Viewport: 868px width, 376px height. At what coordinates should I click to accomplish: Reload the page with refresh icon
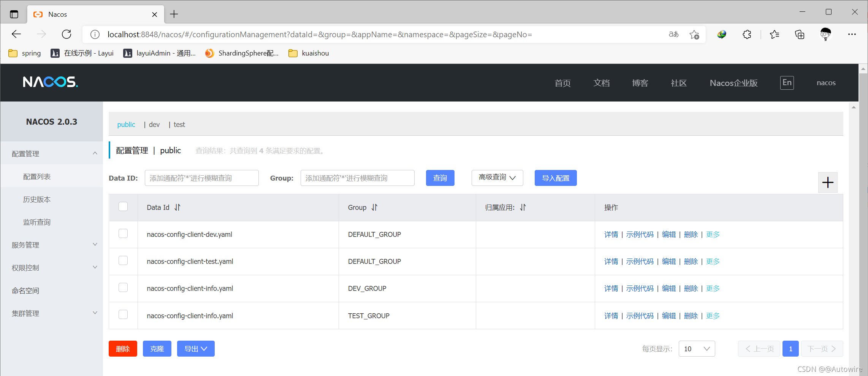67,34
